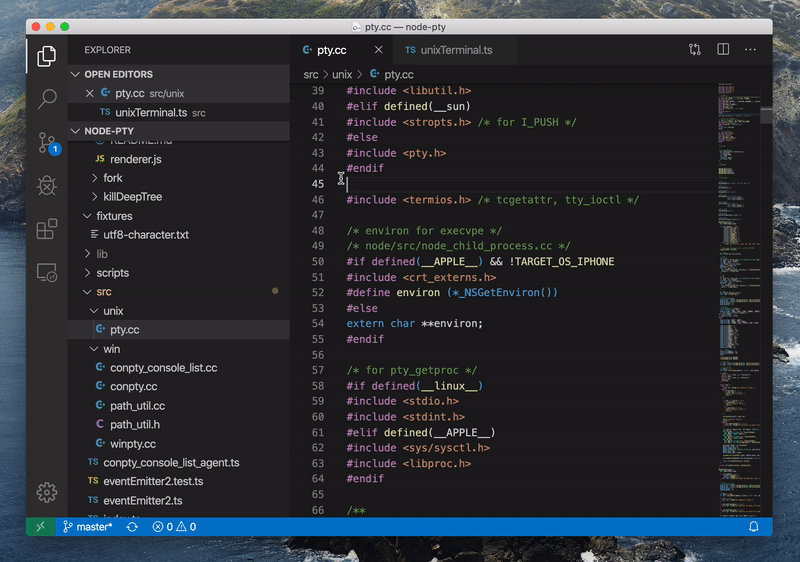Open the notifications bell
This screenshot has width=800, height=562.
point(753,526)
